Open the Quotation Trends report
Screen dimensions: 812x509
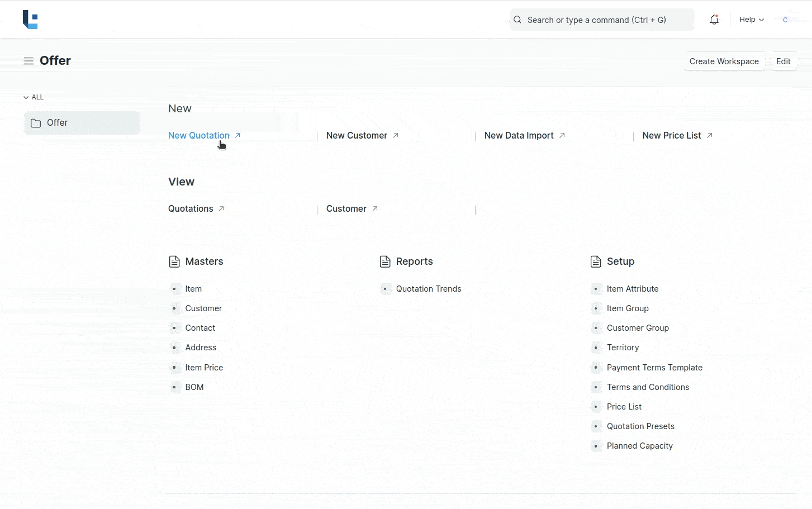(428, 289)
